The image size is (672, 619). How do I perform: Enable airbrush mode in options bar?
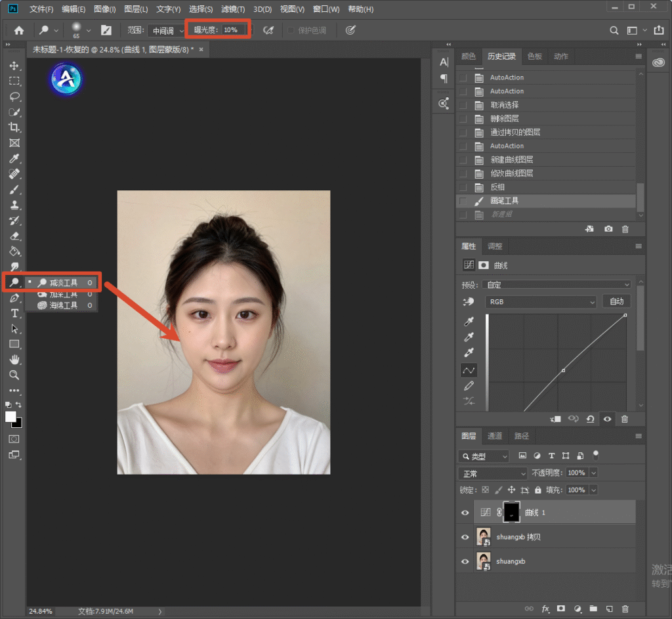[268, 30]
